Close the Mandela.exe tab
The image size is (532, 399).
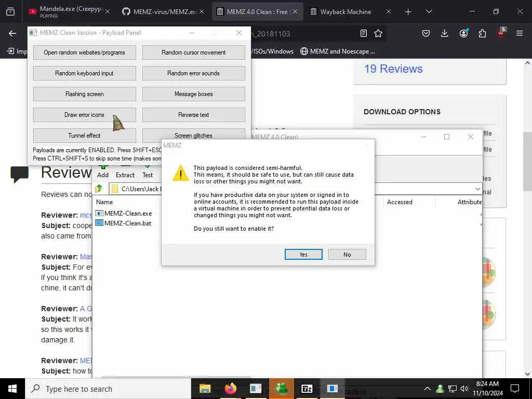108,11
